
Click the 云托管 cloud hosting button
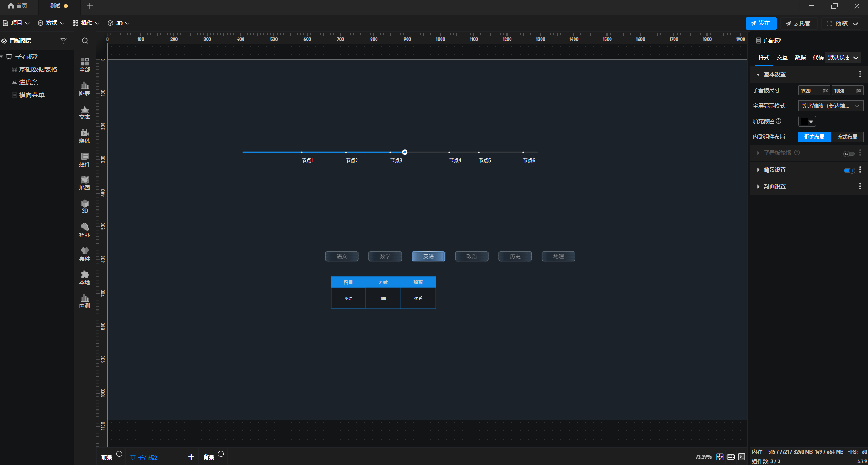click(798, 24)
